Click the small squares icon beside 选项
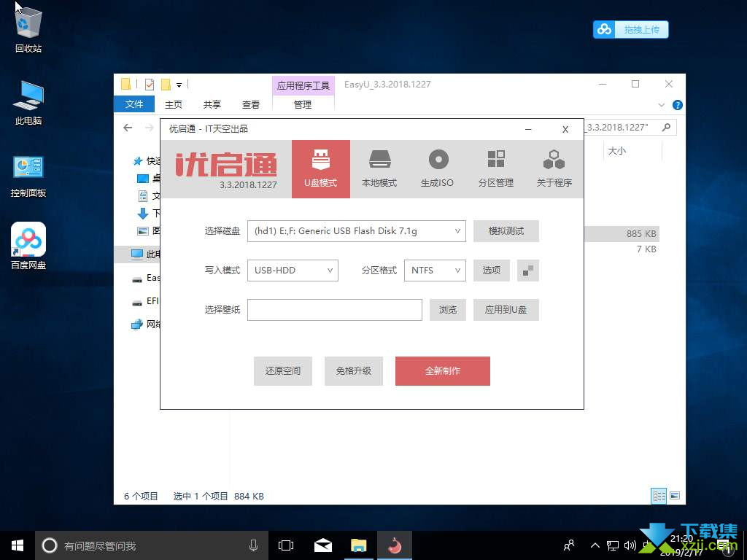Image resolution: width=747 pixels, height=560 pixels. [x=528, y=271]
